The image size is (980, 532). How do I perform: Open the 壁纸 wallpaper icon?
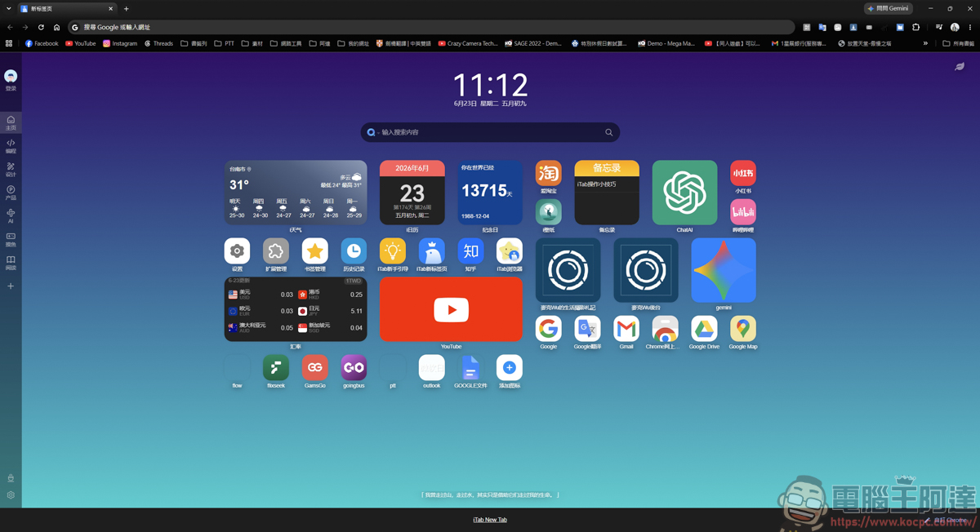coord(548,212)
